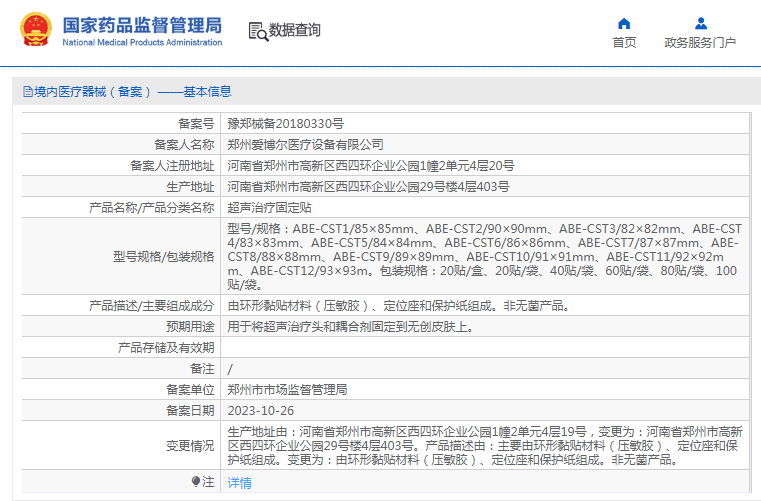
Task: Open the 详情 link
Action: click(240, 483)
